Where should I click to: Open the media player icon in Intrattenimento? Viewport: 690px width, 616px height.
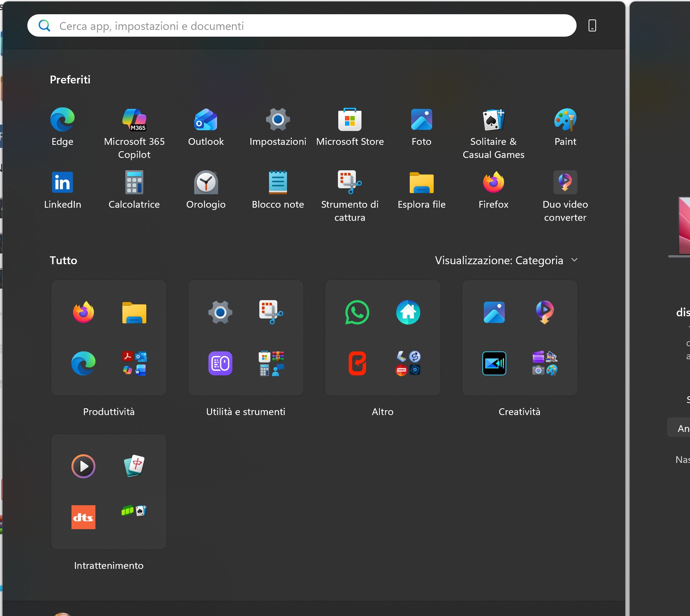[x=83, y=466]
